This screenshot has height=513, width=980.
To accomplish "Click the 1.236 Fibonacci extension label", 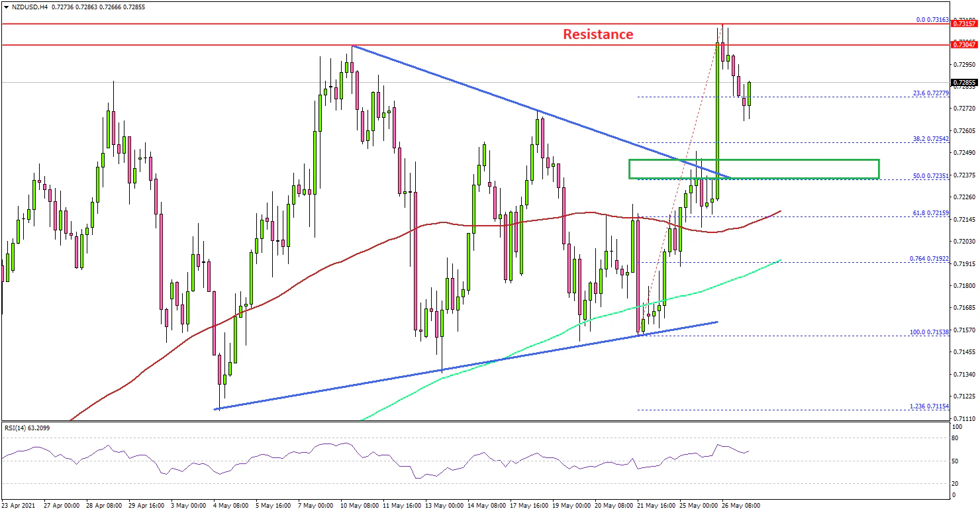I will (x=929, y=406).
